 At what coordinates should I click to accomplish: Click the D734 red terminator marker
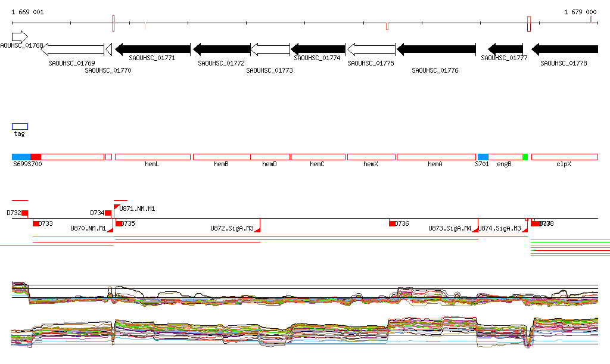pyautogui.click(x=108, y=213)
